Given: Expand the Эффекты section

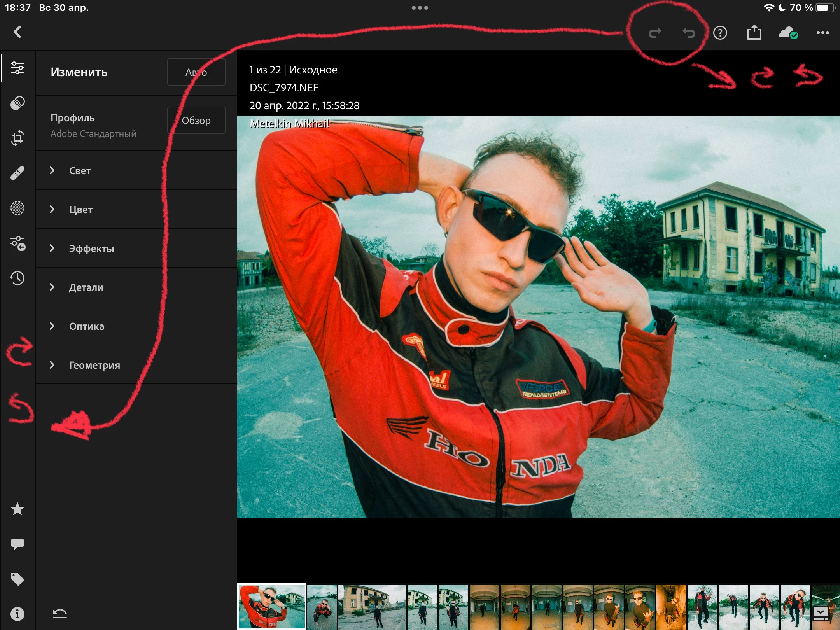Looking at the screenshot, I should point(91,248).
